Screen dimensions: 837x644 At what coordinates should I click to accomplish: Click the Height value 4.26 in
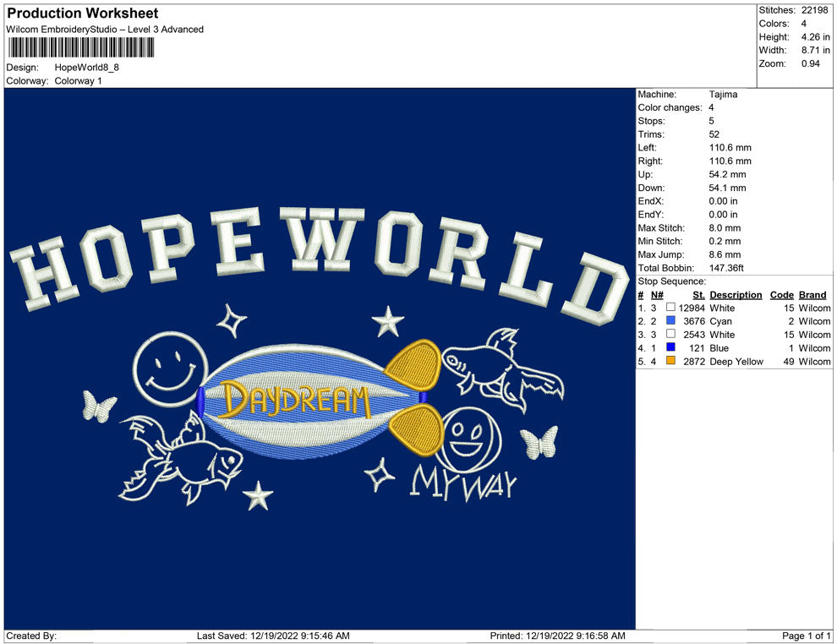815,37
